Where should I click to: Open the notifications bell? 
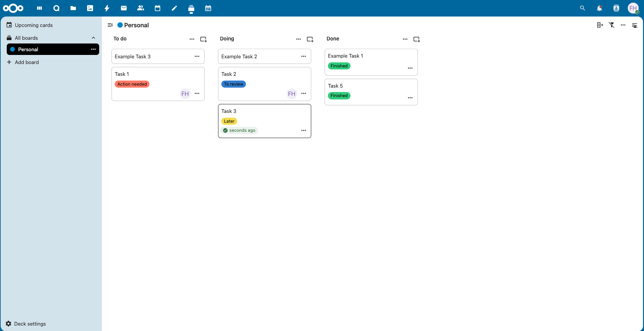[x=599, y=8]
